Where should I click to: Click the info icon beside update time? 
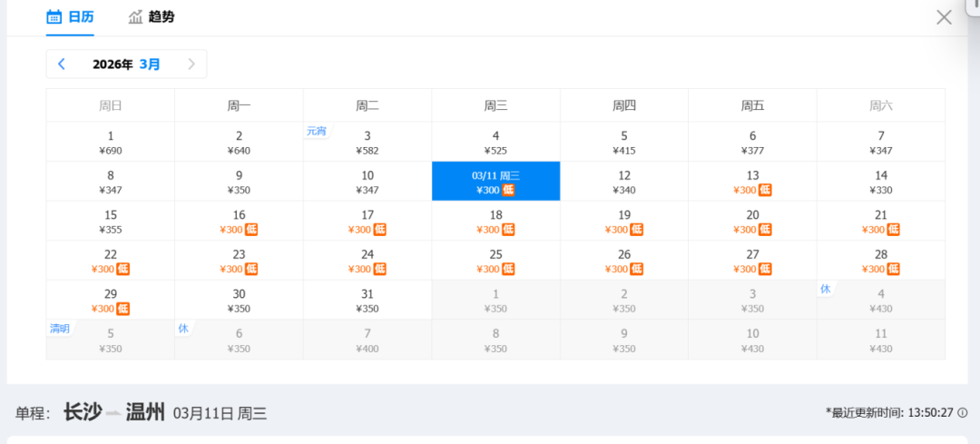click(x=963, y=412)
